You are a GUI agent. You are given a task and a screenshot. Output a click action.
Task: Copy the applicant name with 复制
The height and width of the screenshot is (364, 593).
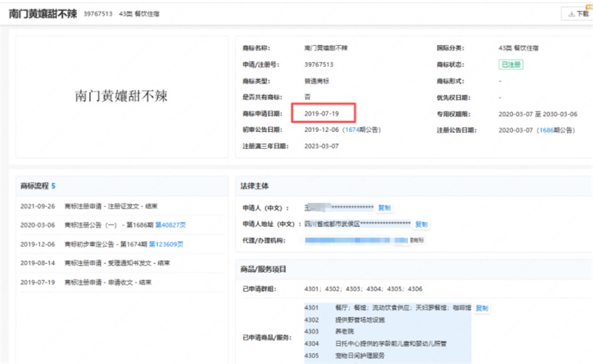click(384, 208)
